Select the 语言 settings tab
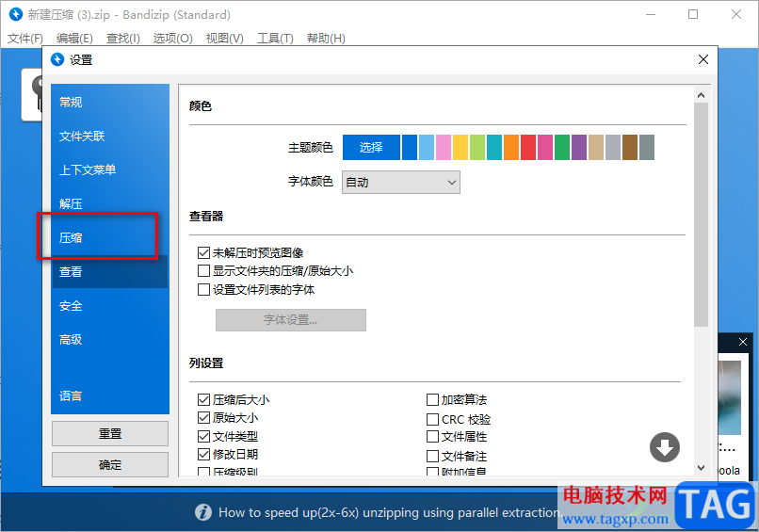This screenshot has height=532, width=759. point(110,396)
